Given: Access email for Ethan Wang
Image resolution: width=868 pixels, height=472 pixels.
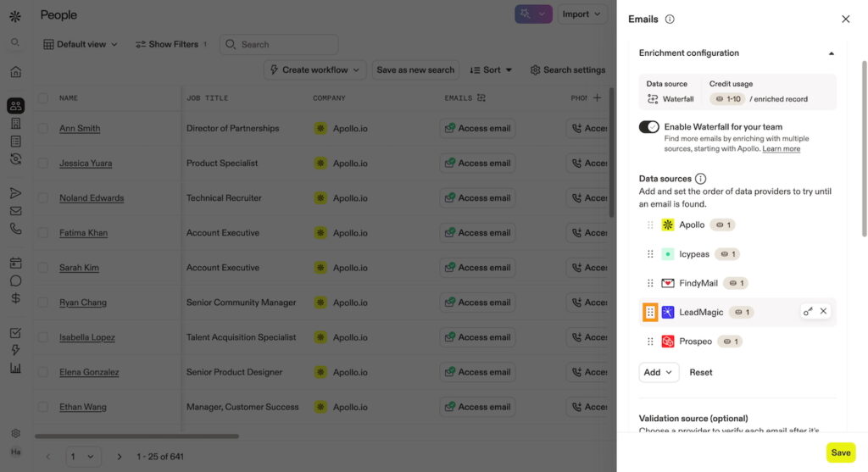Looking at the screenshot, I should [x=478, y=407].
